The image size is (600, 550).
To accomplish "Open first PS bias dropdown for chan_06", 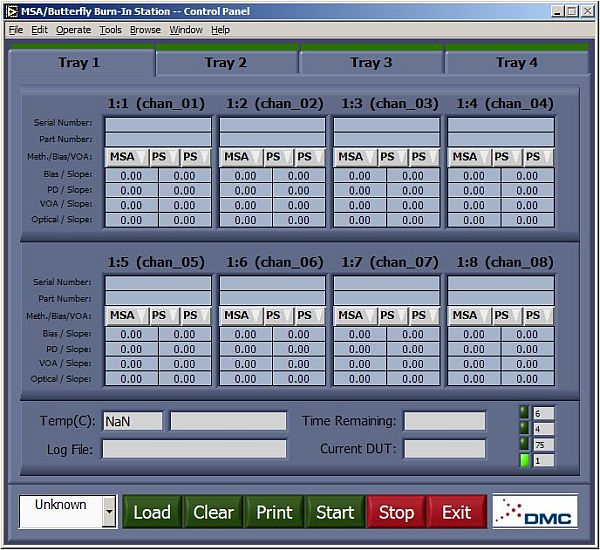I will [x=278, y=315].
